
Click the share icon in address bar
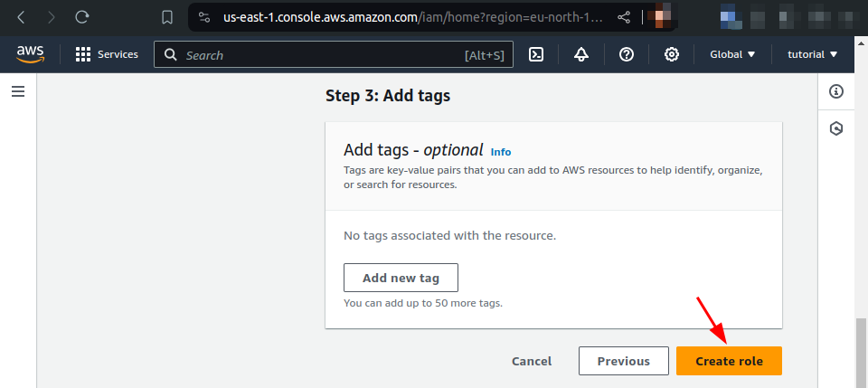624,18
